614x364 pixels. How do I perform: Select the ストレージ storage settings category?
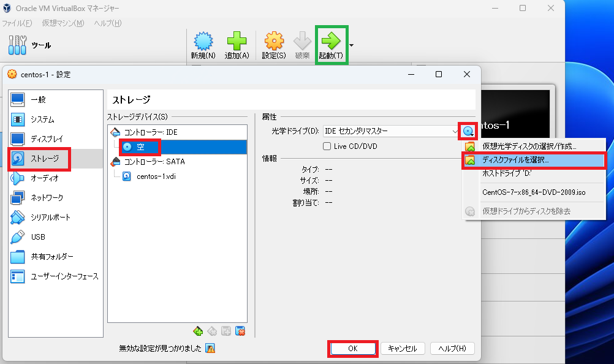(x=56, y=159)
